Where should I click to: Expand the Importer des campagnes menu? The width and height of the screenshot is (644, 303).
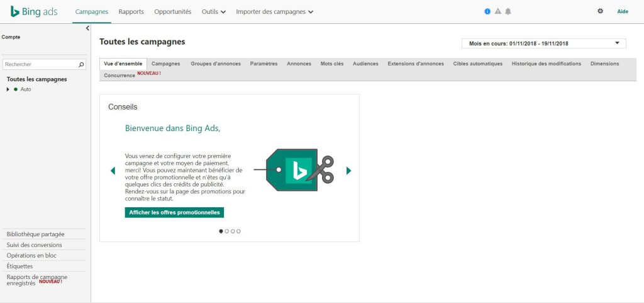274,11
